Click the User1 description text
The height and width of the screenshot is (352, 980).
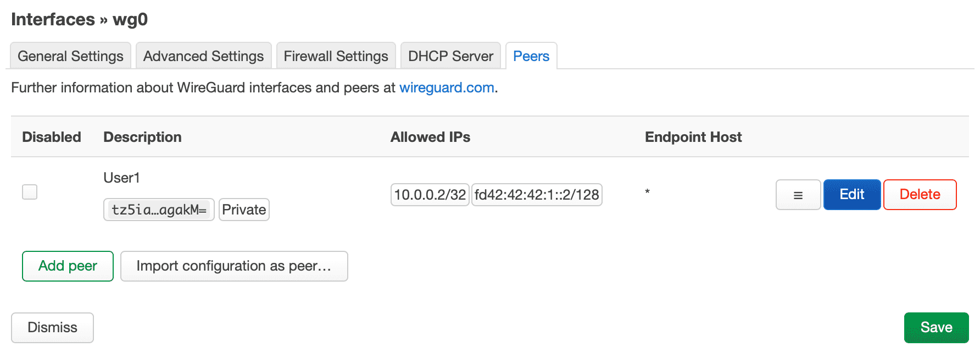point(121,178)
